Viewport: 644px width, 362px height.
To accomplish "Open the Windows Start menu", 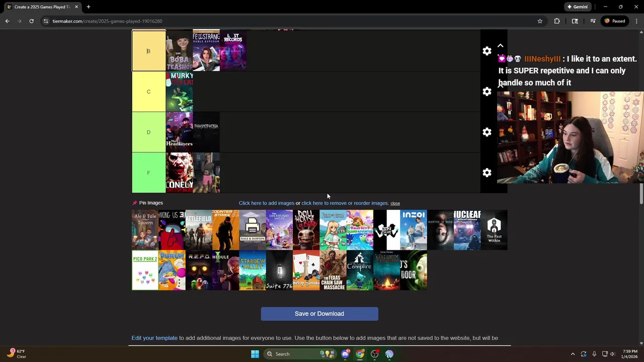I will click(255, 354).
